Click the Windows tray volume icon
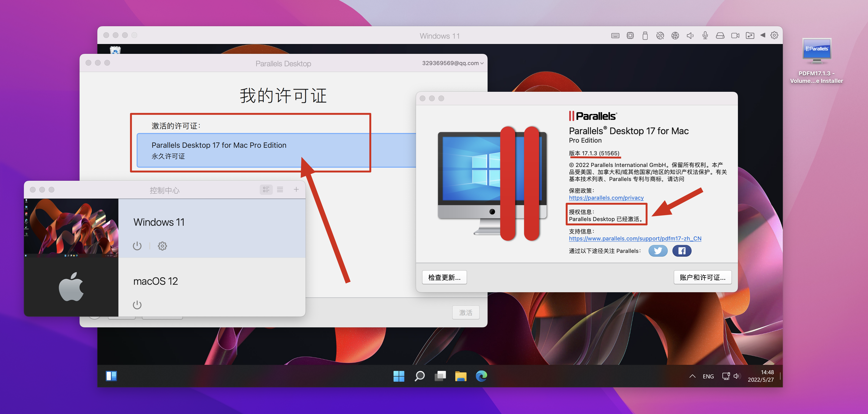Viewport: 868px width, 414px height. (737, 376)
